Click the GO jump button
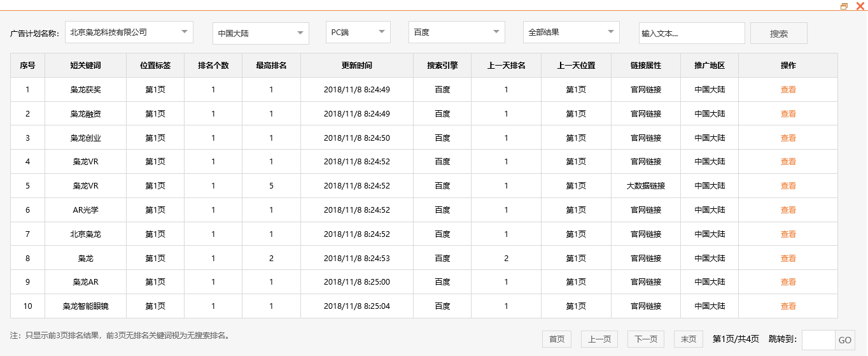The image size is (868, 356). point(845,340)
